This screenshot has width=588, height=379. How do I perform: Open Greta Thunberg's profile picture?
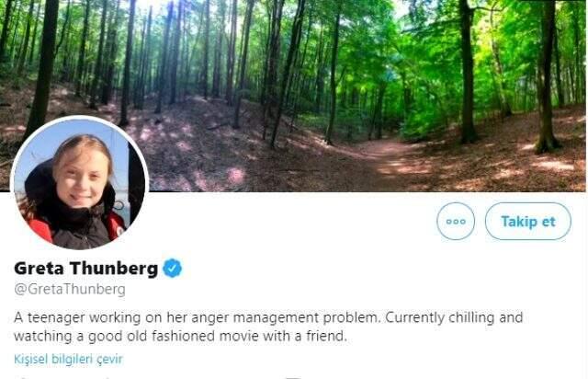coord(80,183)
